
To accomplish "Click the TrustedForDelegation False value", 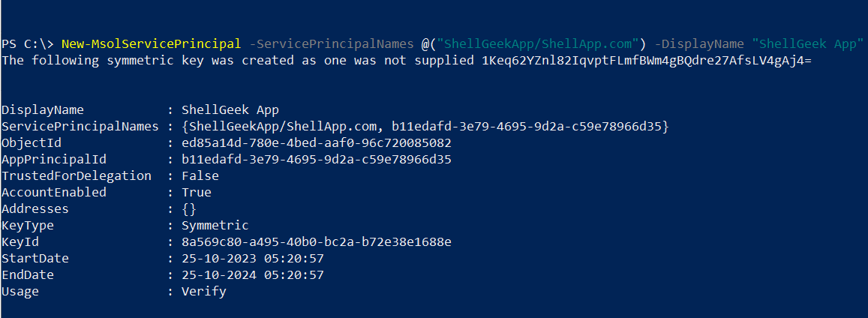I will tap(200, 175).
